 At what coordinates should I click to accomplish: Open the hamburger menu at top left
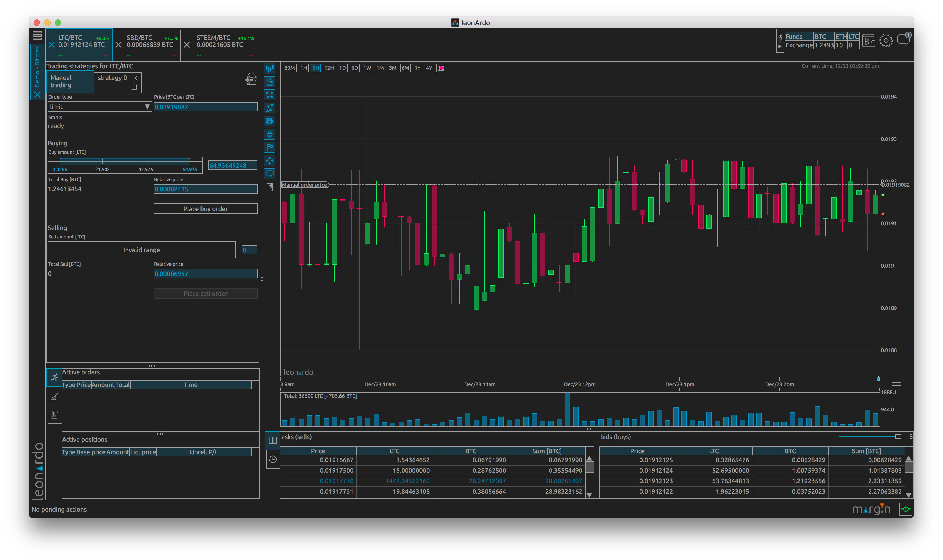click(37, 35)
